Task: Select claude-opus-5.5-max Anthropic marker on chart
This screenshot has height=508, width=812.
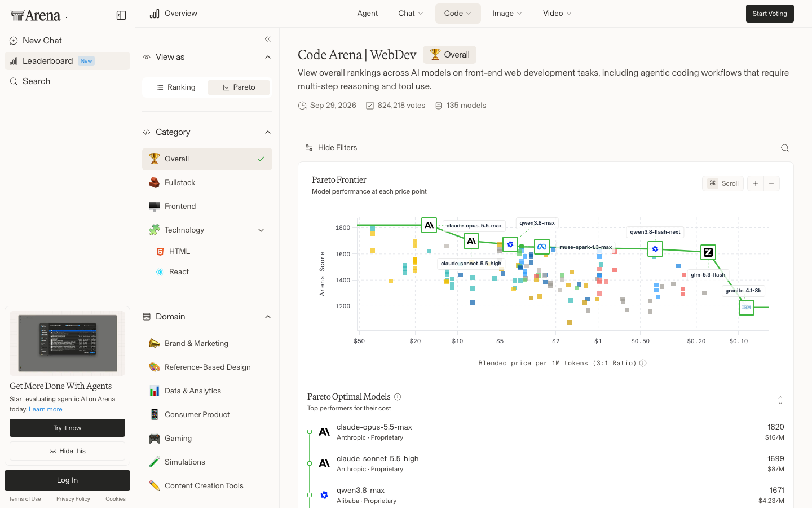Action: coord(429,225)
